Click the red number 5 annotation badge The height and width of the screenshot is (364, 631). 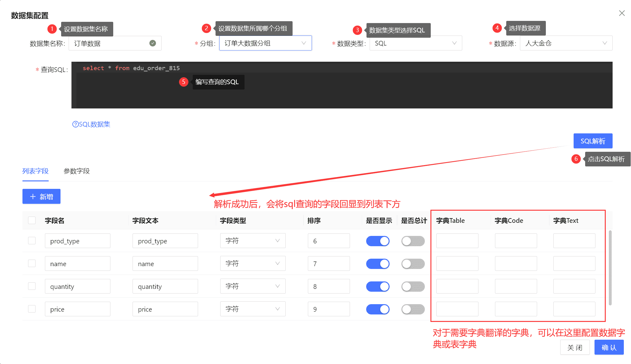tap(183, 82)
